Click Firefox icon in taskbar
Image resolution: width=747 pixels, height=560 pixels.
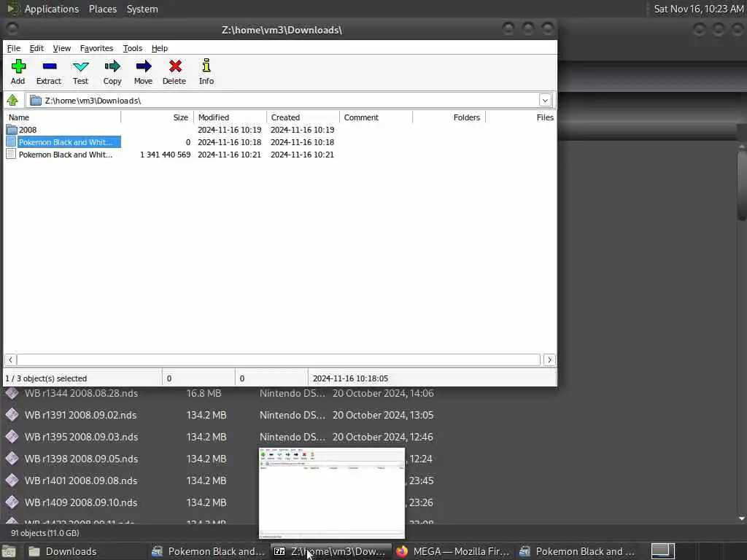[402, 551]
